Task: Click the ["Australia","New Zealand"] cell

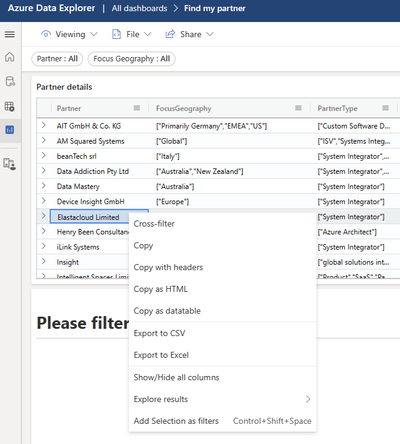Action: [x=229, y=171]
